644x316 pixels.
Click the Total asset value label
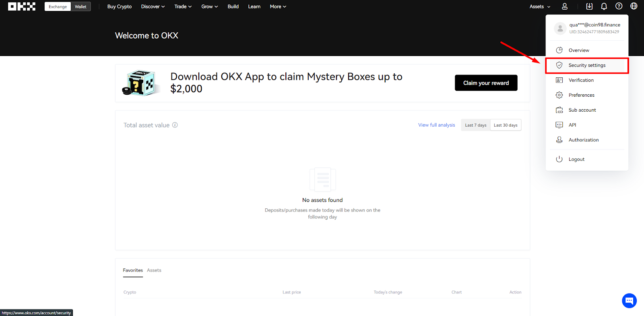[x=147, y=125]
